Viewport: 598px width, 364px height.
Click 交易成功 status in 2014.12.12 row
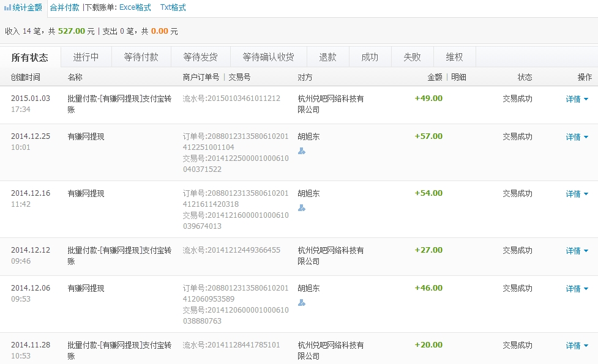point(518,250)
